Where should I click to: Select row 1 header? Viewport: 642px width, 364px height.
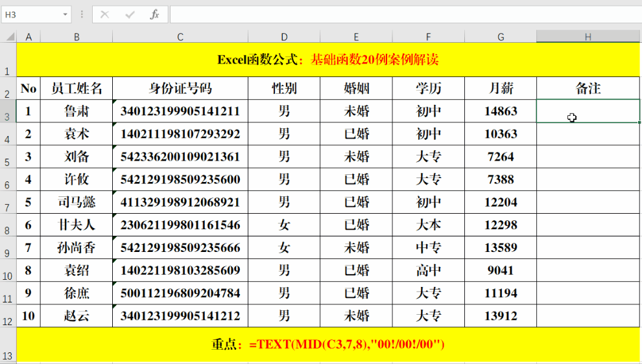(8, 60)
